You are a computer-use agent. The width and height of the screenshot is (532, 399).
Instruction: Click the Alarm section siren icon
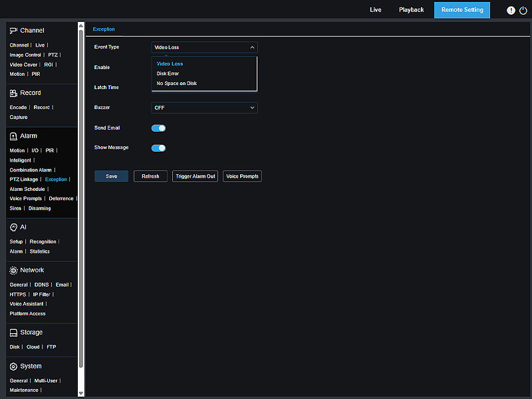click(13, 136)
